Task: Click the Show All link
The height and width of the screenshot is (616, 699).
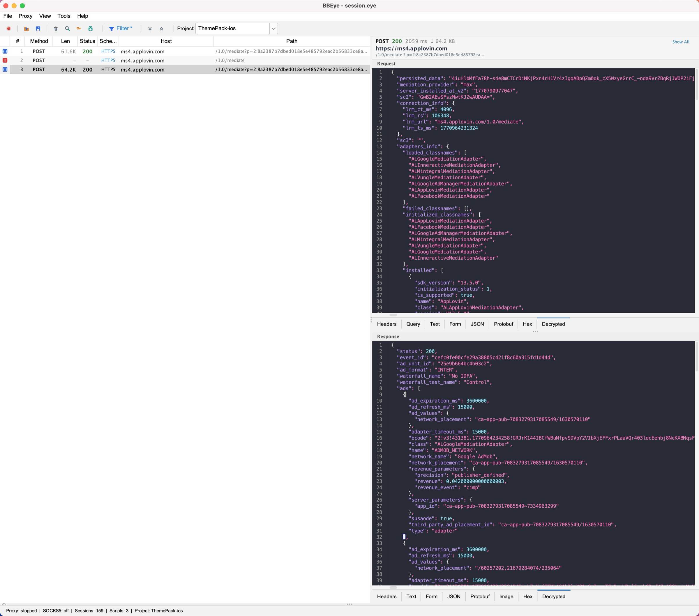Action: tap(681, 41)
